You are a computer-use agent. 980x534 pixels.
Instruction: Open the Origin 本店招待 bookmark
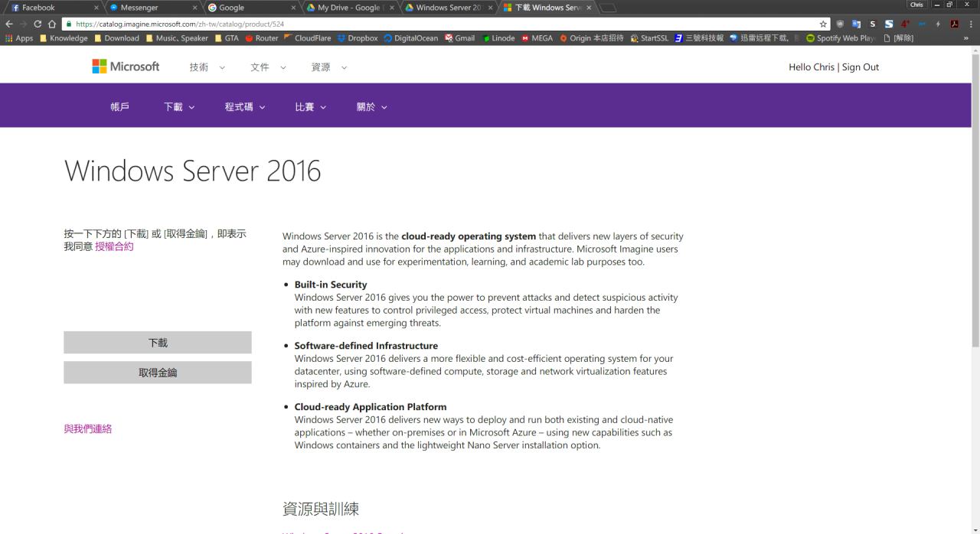click(x=592, y=38)
